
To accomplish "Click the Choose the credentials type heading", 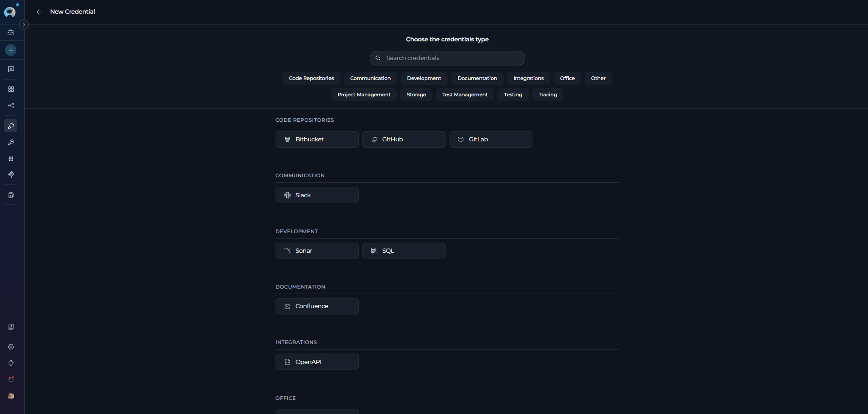I will coord(447,40).
